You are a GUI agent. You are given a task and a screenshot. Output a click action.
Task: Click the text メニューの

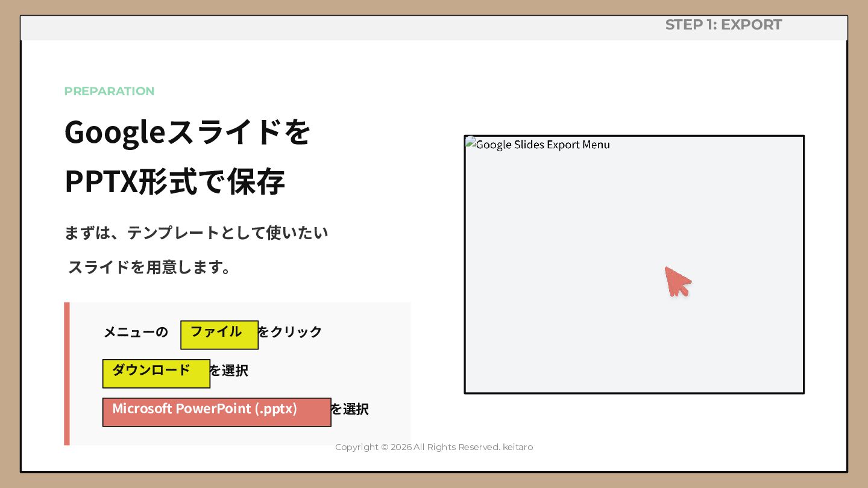click(136, 332)
